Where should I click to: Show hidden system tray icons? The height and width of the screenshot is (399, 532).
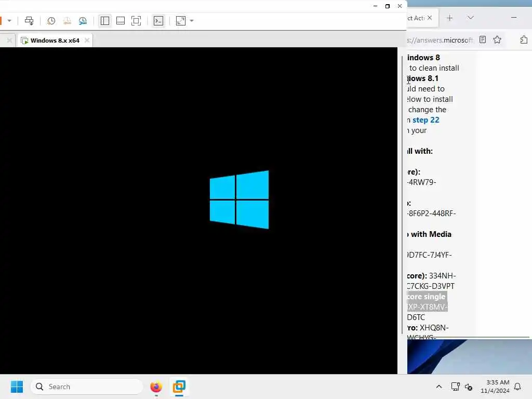tap(438, 387)
